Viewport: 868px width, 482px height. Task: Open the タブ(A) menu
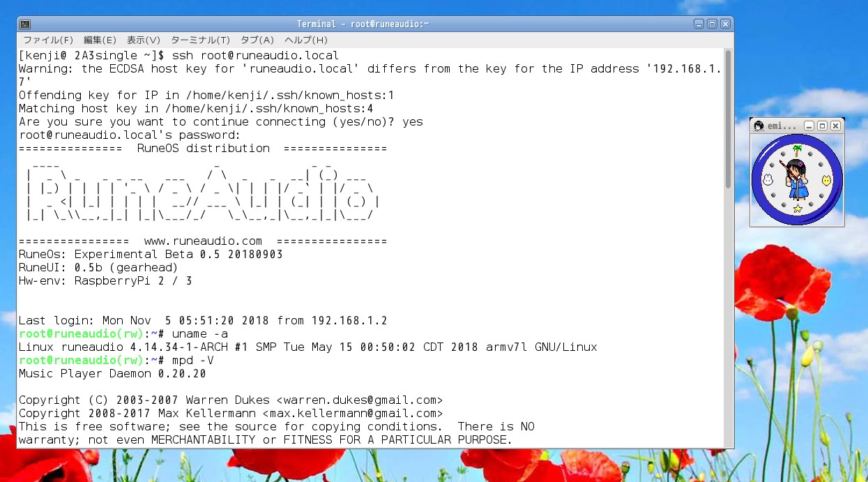(257, 40)
